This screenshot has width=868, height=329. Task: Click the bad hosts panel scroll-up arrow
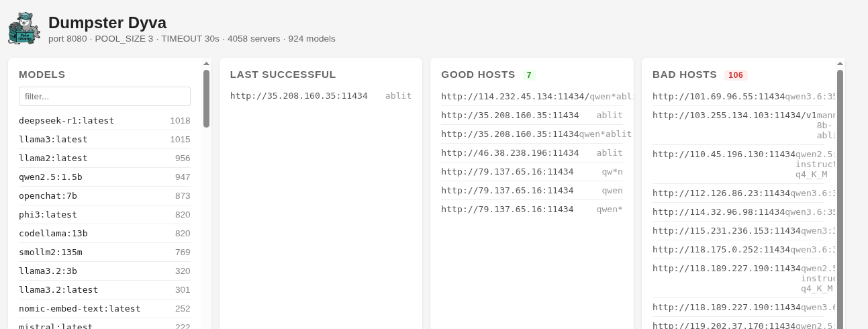[840, 64]
